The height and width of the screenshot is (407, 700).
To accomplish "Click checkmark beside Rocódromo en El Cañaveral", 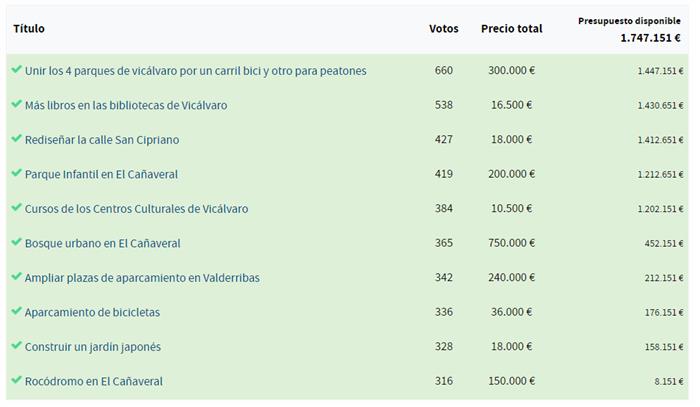I will click(x=16, y=380).
